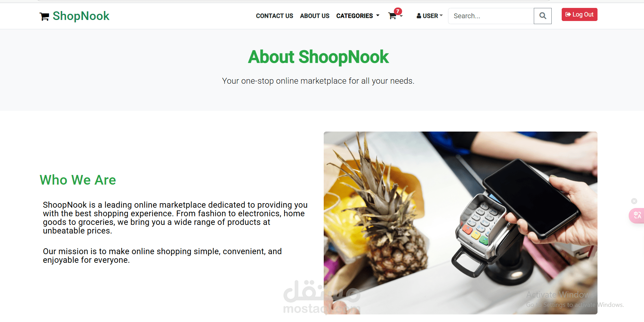Click the marketplace tagline text
The height and width of the screenshot is (322, 644).
pyautogui.click(x=318, y=81)
